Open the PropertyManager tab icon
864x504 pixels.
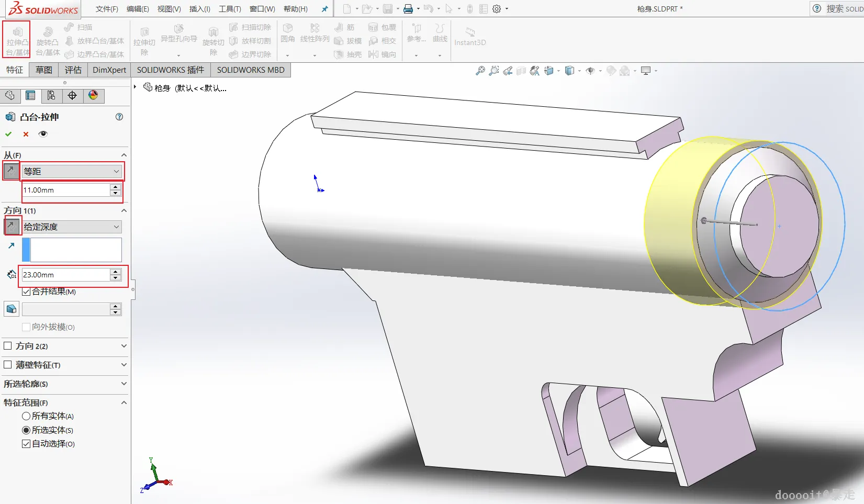[x=30, y=95]
